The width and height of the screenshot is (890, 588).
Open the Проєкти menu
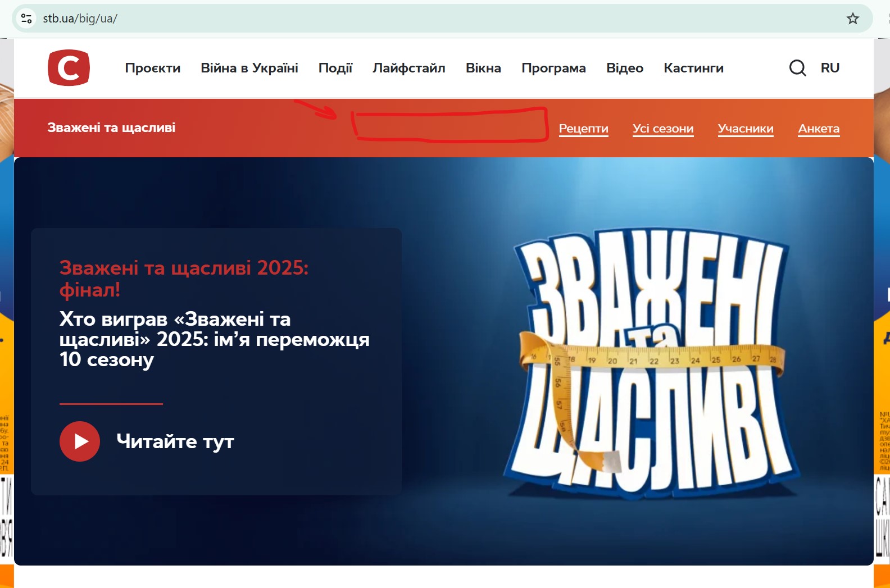(x=153, y=68)
